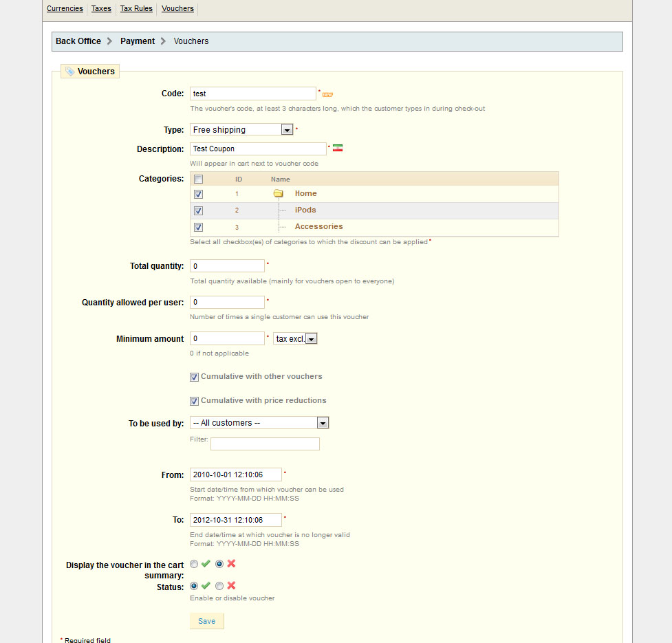Click Cumulative with price reductions label
Viewport: 672px width, 643px height.
pyautogui.click(x=263, y=400)
